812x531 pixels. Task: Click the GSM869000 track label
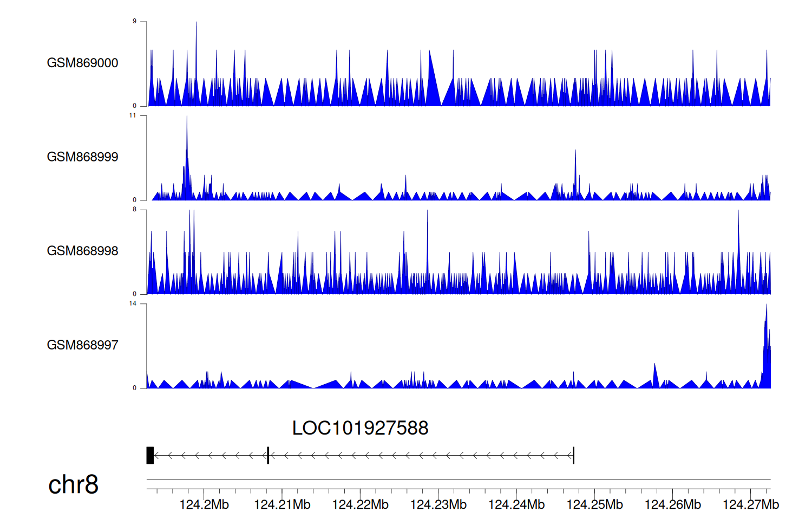(x=82, y=63)
